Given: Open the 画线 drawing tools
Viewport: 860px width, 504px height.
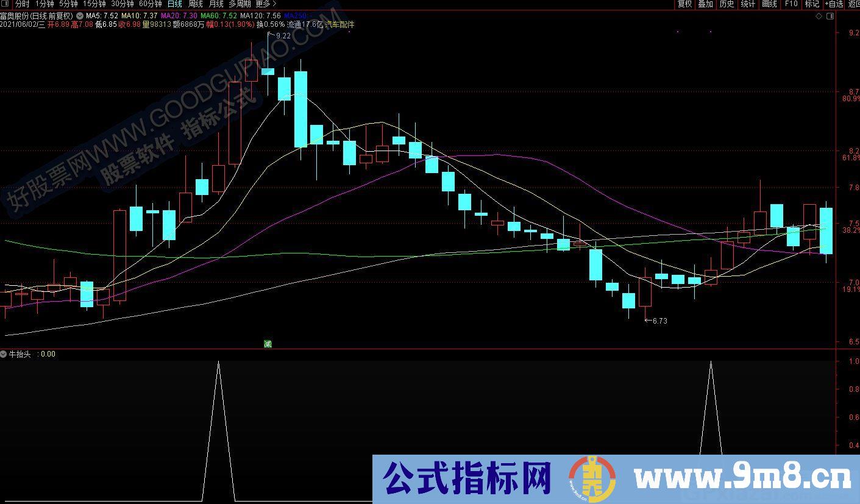Looking at the screenshot, I should pyautogui.click(x=770, y=4).
